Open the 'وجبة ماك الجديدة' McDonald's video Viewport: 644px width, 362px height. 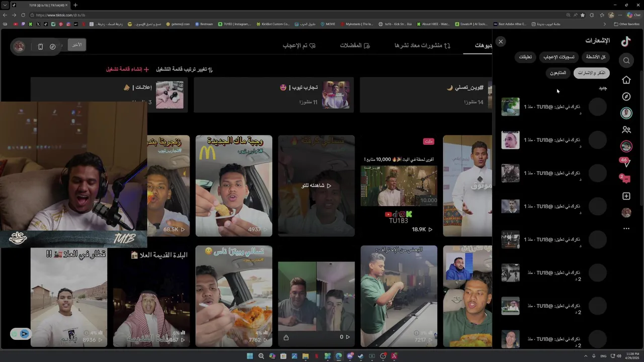click(234, 186)
